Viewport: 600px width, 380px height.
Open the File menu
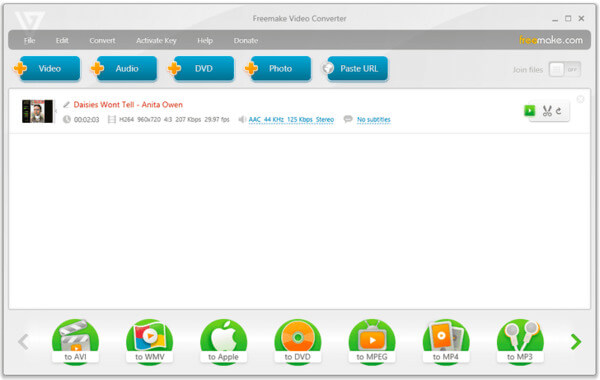[x=29, y=41]
